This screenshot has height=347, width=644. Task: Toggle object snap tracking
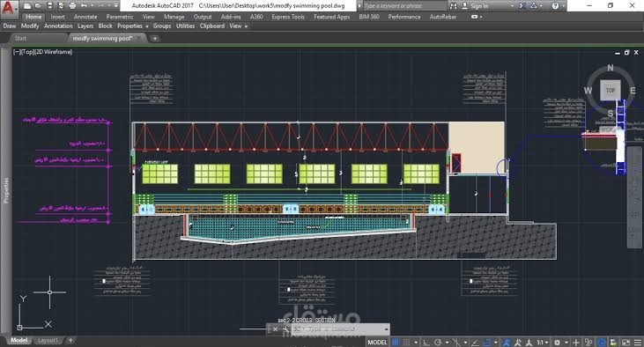click(475, 342)
